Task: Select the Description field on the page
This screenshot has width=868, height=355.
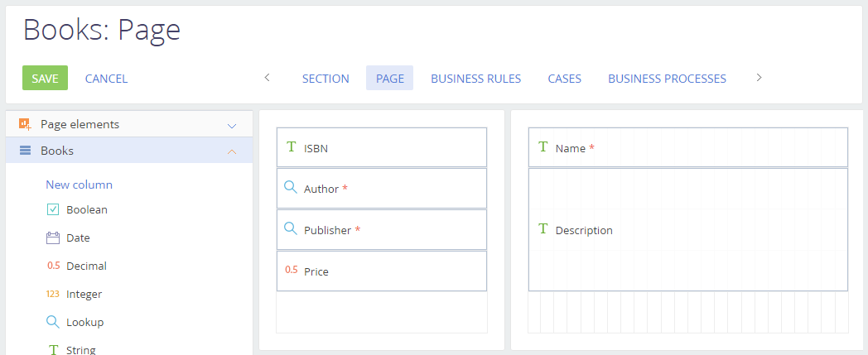Action: pos(687,230)
